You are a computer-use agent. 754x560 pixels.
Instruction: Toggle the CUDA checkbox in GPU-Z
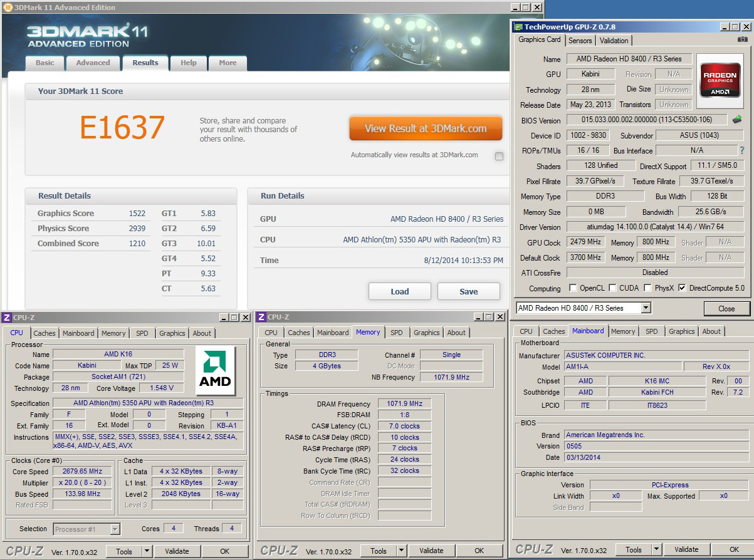[613, 288]
